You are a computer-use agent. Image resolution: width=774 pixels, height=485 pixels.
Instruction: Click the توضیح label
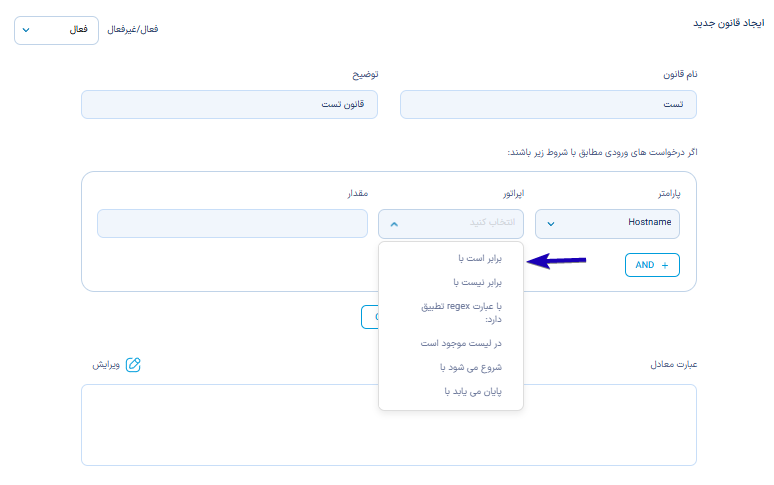coord(365,75)
